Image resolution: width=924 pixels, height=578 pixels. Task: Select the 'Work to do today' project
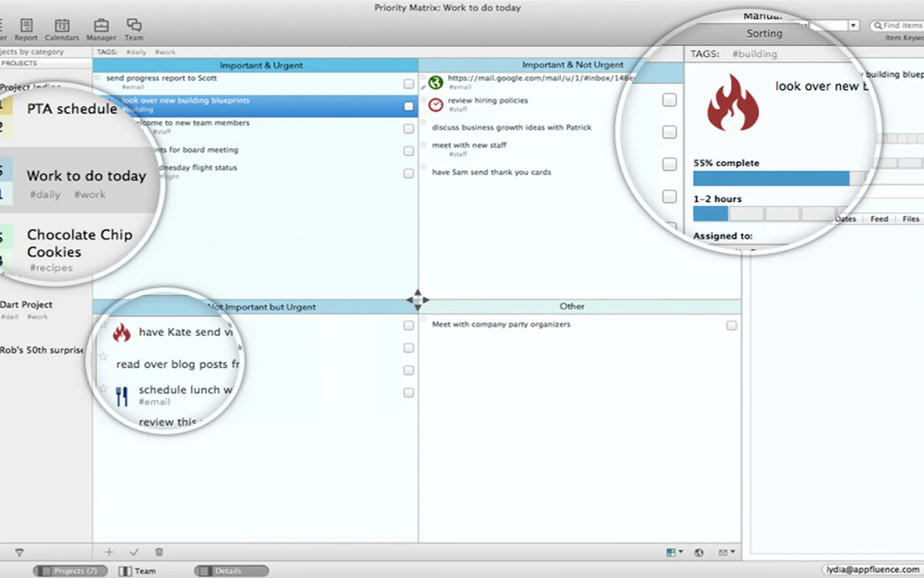point(86,176)
